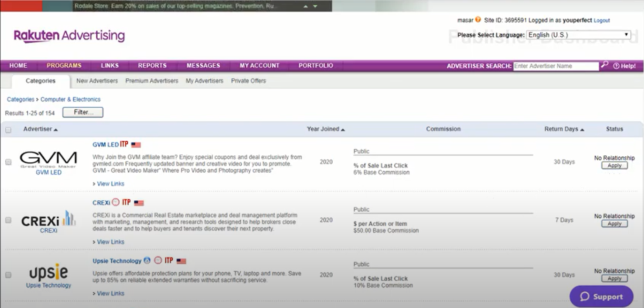This screenshot has height=308, width=644.
Task: Apply to the GVM LED program
Action: point(614,165)
